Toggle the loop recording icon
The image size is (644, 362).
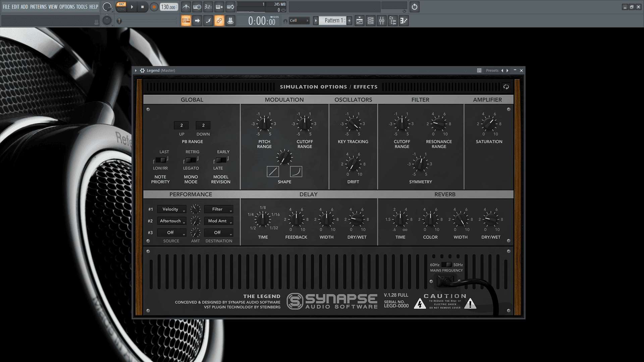point(230,7)
